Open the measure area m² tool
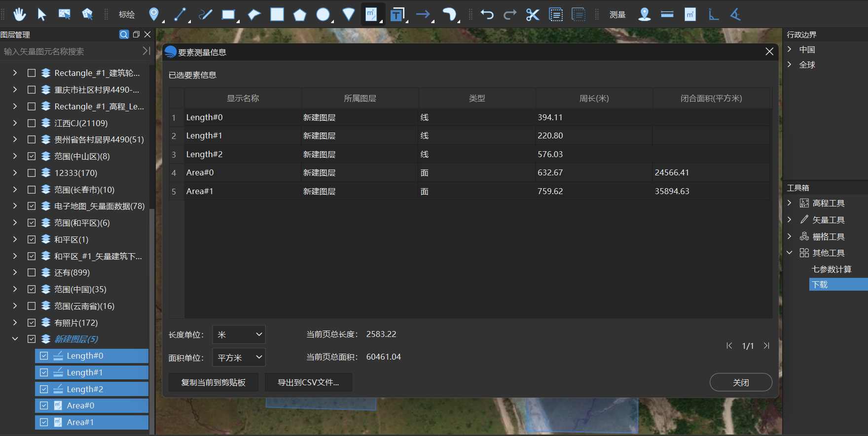 tap(690, 14)
